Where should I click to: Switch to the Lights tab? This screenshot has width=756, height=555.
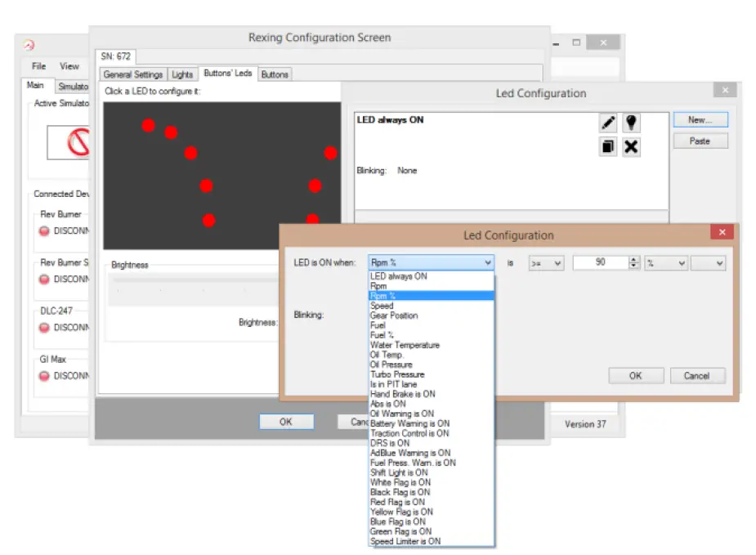tap(182, 74)
